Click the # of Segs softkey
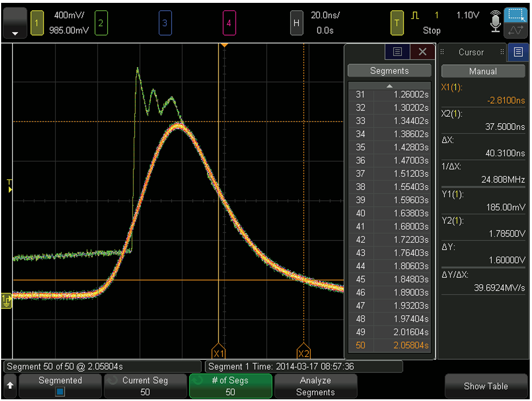Screen dimensions: 532x401 click(230, 386)
